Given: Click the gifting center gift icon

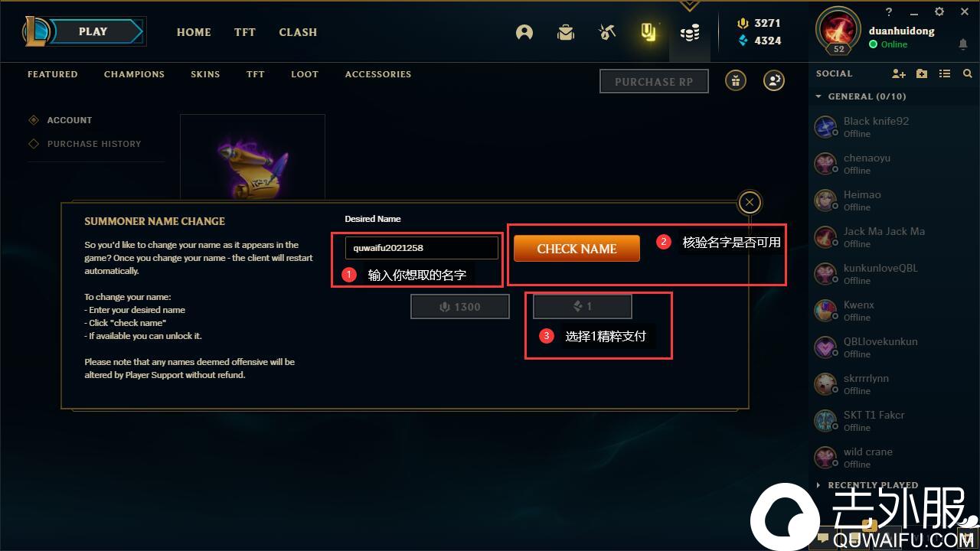Looking at the screenshot, I should tap(736, 80).
